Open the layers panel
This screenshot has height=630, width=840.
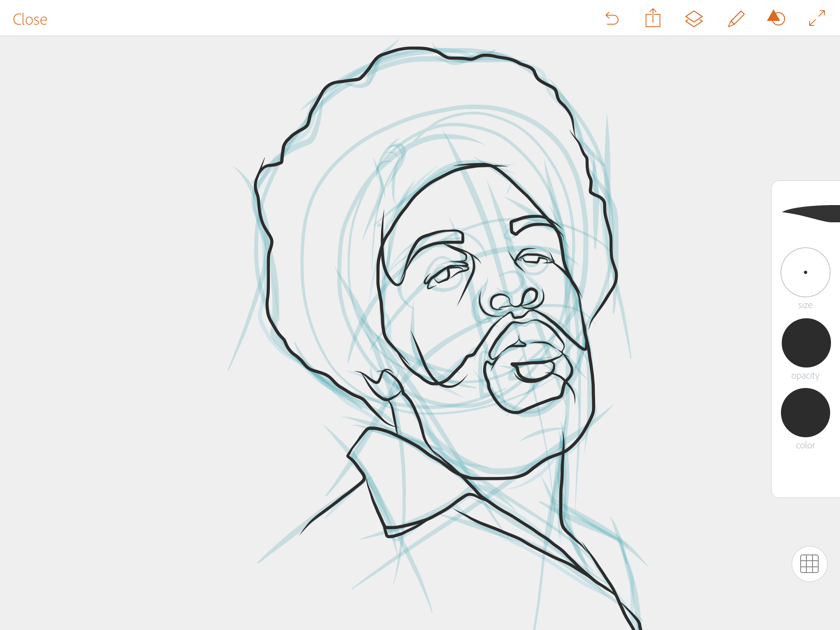tap(694, 19)
